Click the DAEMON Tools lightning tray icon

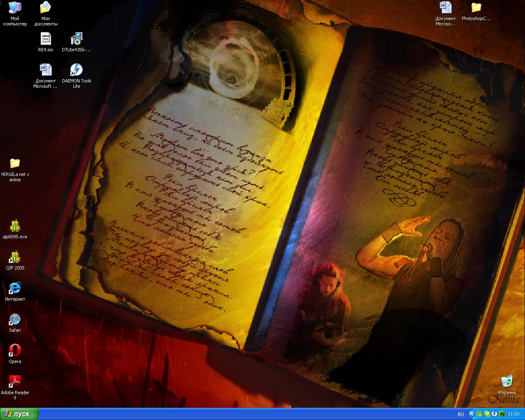point(494,414)
